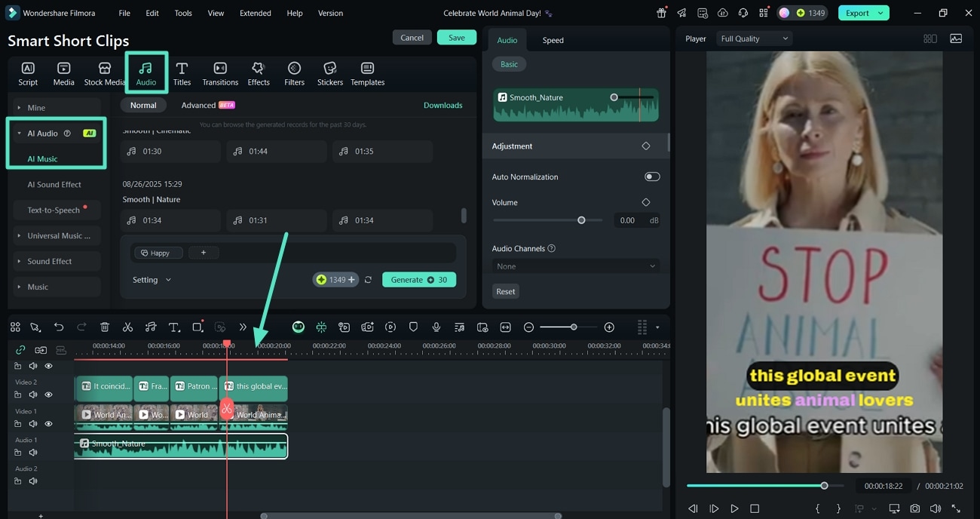Image resolution: width=980 pixels, height=519 pixels.
Task: Switch to the Advanced tab
Action: pos(208,105)
